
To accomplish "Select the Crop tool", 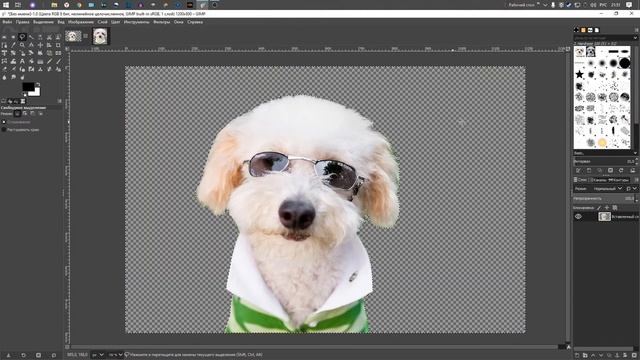I will pyautogui.click(x=58, y=45).
